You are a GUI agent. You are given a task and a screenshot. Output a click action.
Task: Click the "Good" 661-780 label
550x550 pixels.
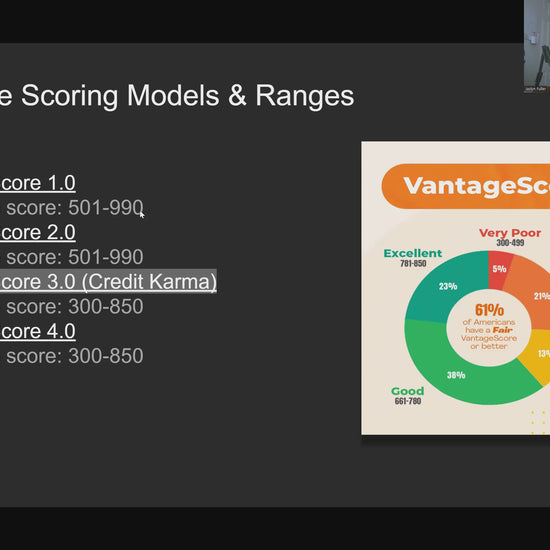(408, 396)
